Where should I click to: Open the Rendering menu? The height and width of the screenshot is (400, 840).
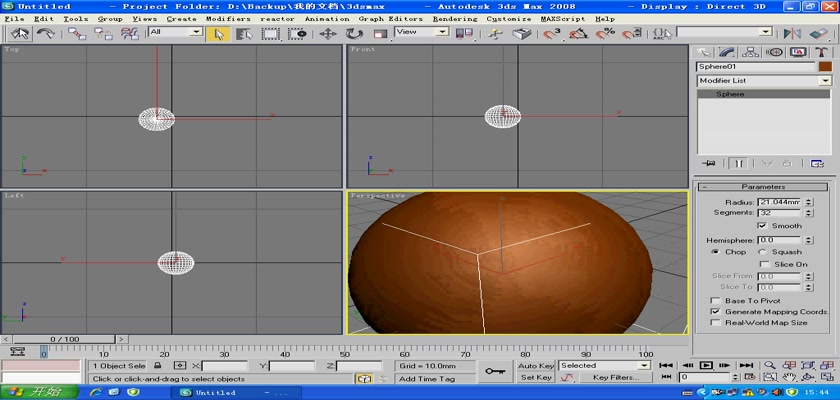tap(455, 19)
